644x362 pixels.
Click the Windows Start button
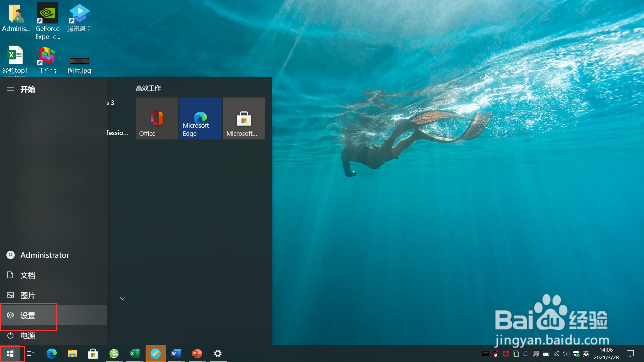pos(10,354)
